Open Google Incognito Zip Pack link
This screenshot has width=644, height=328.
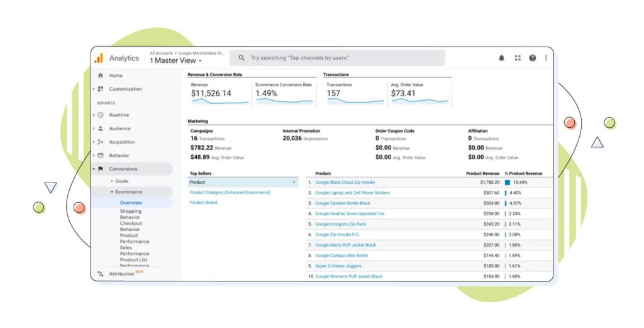click(x=340, y=224)
